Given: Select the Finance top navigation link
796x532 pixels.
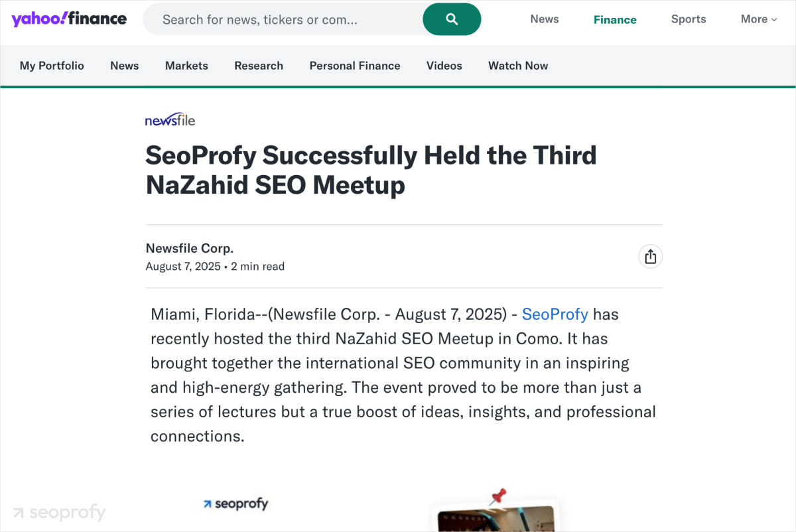Looking at the screenshot, I should point(615,19).
